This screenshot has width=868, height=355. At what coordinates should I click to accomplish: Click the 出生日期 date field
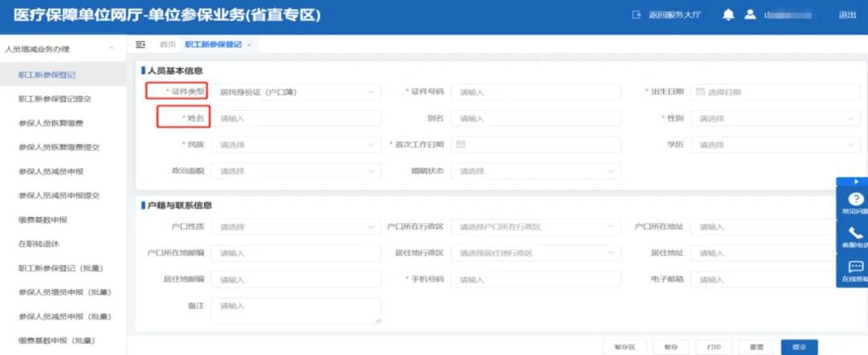pos(776,92)
